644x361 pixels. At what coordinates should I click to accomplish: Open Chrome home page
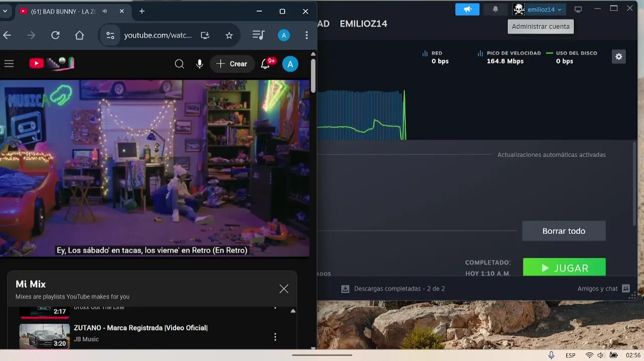79,35
